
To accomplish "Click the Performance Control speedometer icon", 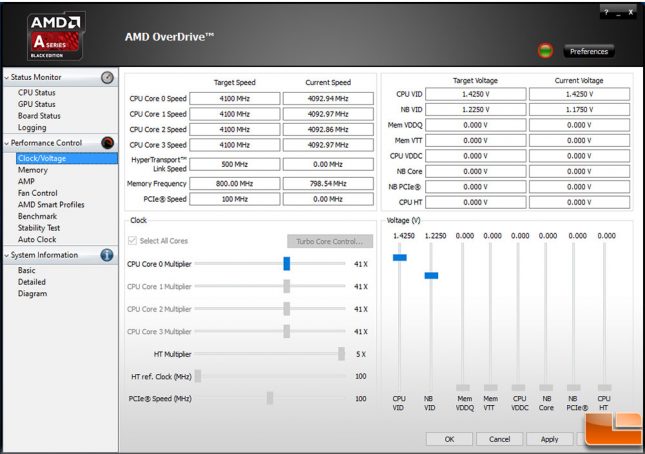I will click(107, 143).
